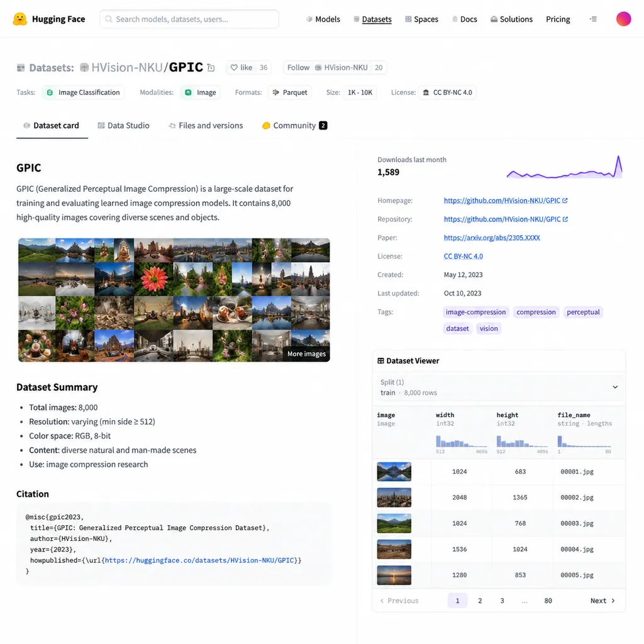644x644 pixels.
Task: Click the Dataset Viewer grid icon
Action: [x=380, y=360]
